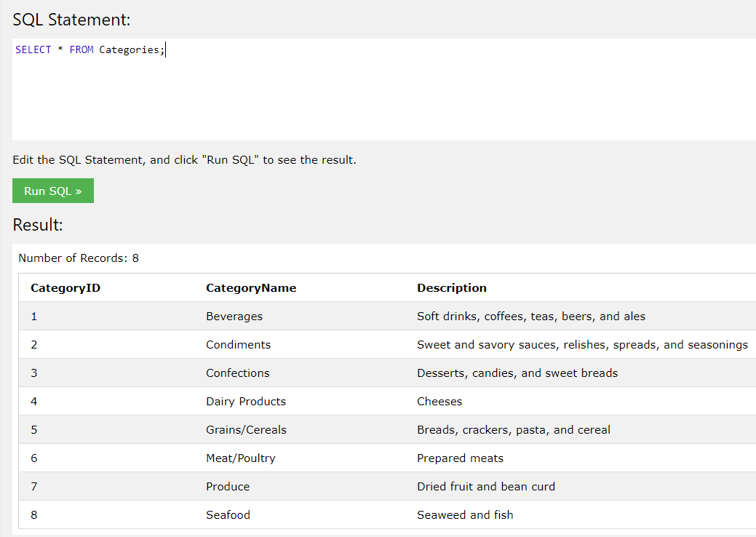The height and width of the screenshot is (537, 756).
Task: Click CategoryID value 6 in Meat/Poultry row
Action: (33, 458)
